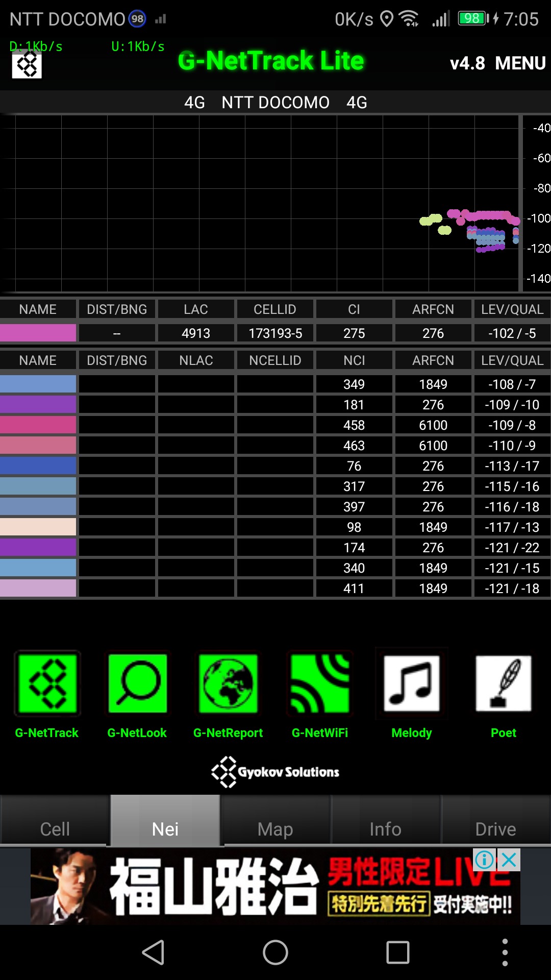The height and width of the screenshot is (980, 551).
Task: Select color swatch for NCI 349
Action: [38, 384]
